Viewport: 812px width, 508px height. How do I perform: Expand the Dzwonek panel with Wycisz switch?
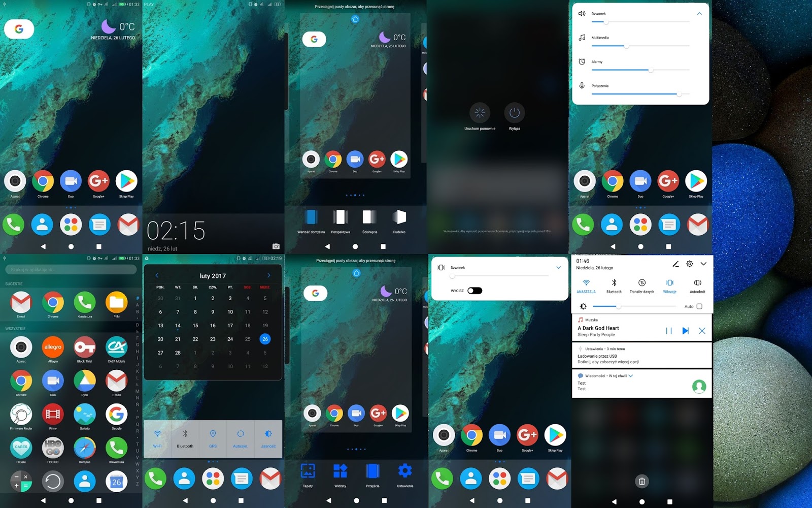pos(559,268)
